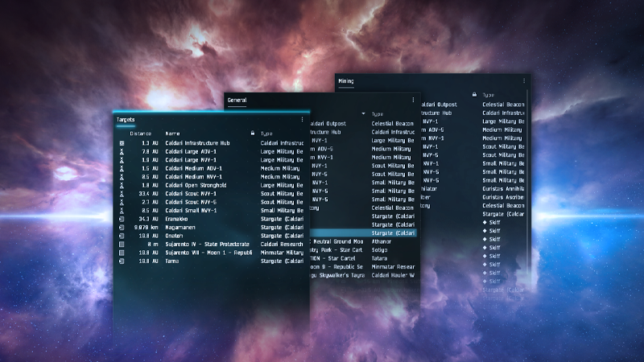Select Sujarento IV - State Protectorate name

coord(208,245)
